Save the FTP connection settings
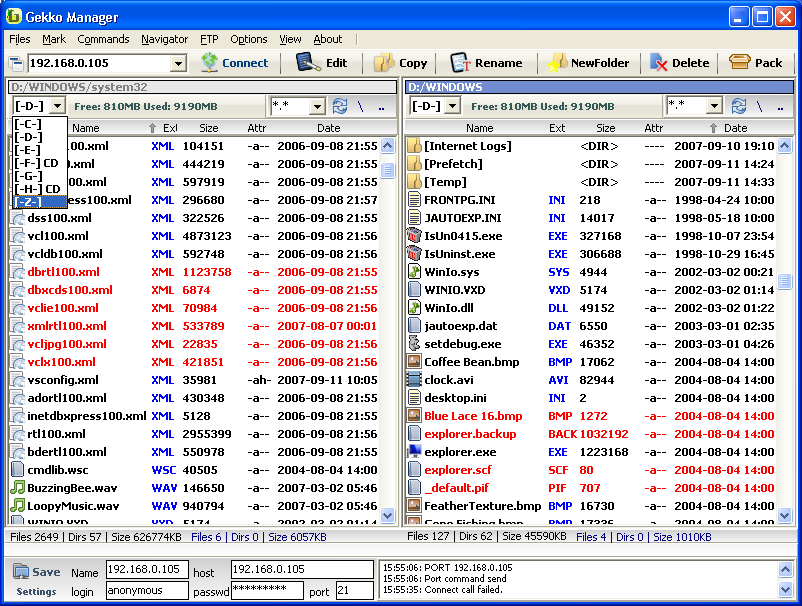 (x=37, y=572)
